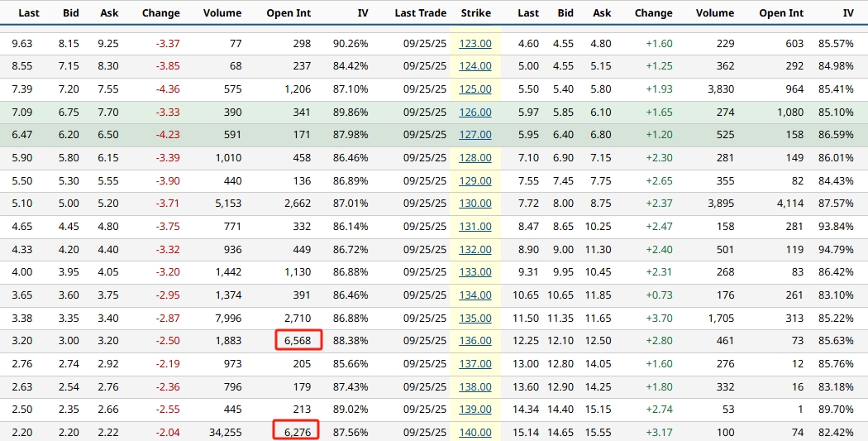Click the 125.00 strike price link

(x=475, y=89)
